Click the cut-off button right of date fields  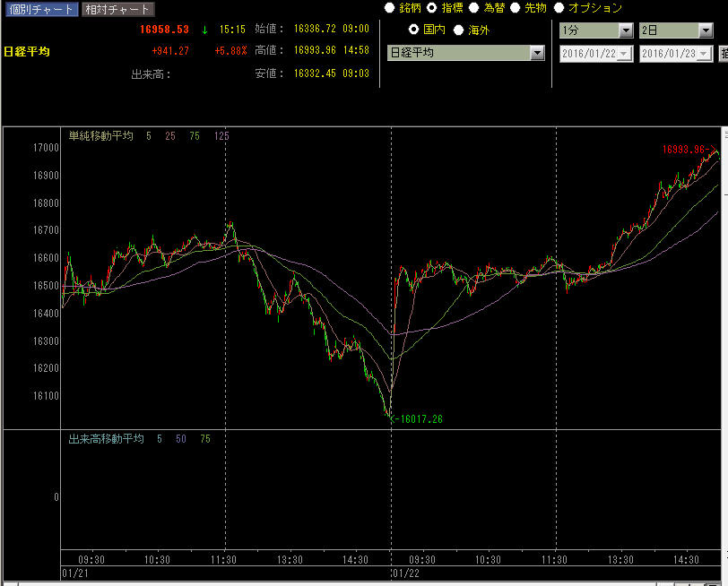(724, 54)
